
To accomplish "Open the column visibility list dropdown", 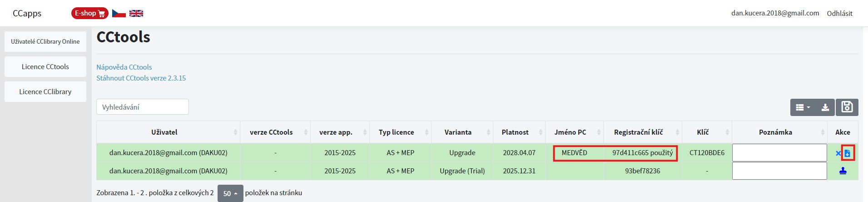I will [x=804, y=107].
